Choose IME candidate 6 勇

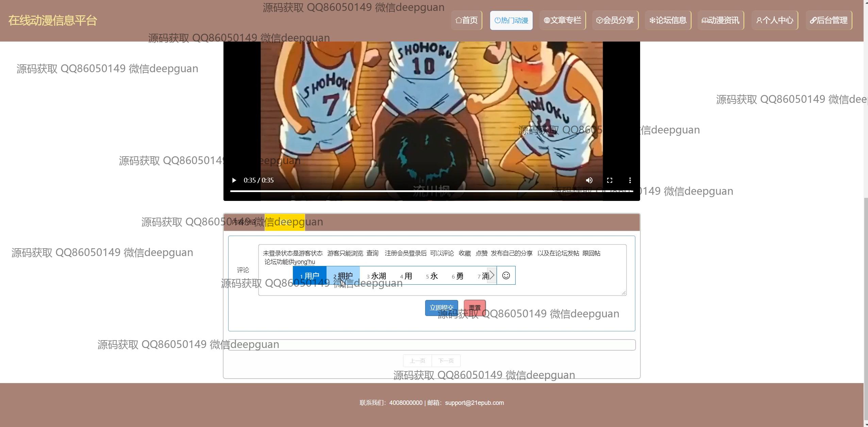pos(458,275)
